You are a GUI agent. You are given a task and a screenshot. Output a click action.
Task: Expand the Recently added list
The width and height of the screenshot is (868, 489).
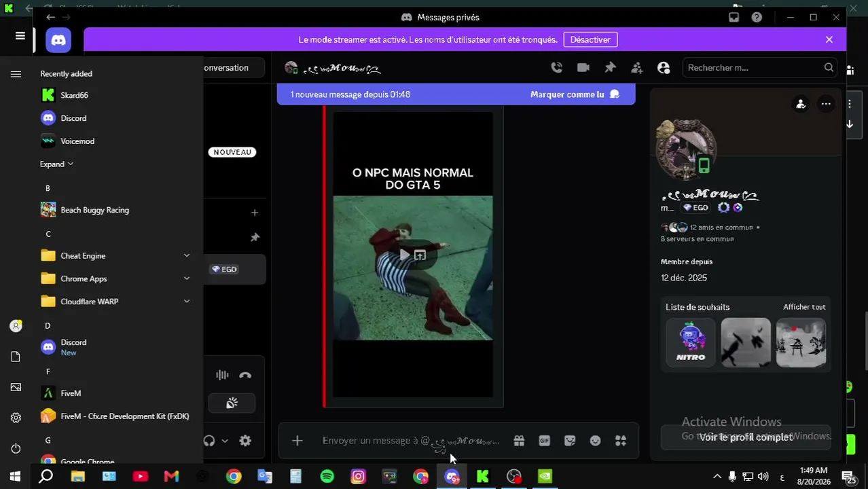pos(56,164)
